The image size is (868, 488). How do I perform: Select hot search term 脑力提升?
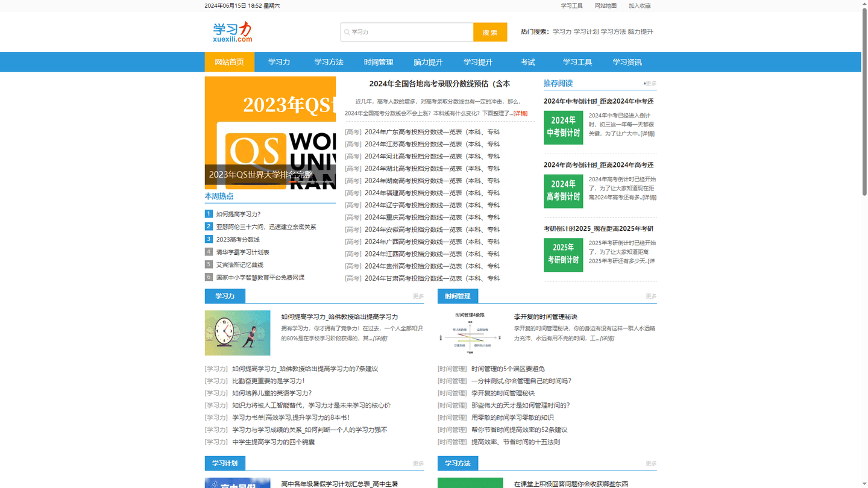click(x=640, y=32)
